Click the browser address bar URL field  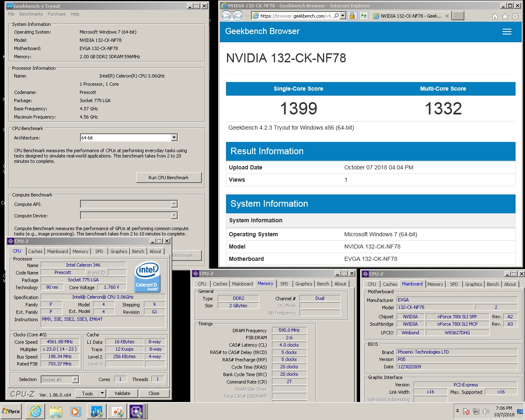(x=295, y=16)
